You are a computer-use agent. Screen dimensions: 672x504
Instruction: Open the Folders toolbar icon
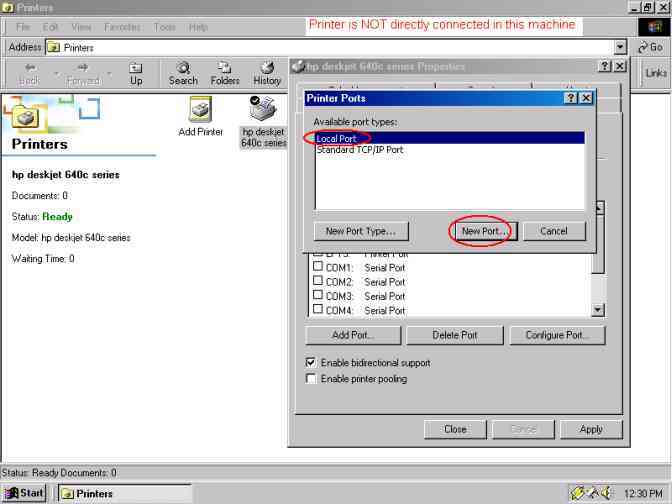point(225,73)
